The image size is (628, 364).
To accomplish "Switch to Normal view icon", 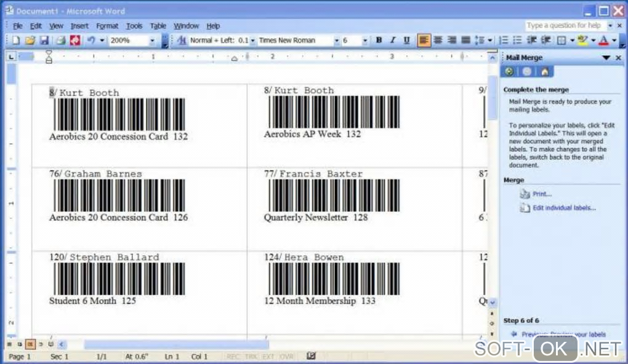I will 9,344.
